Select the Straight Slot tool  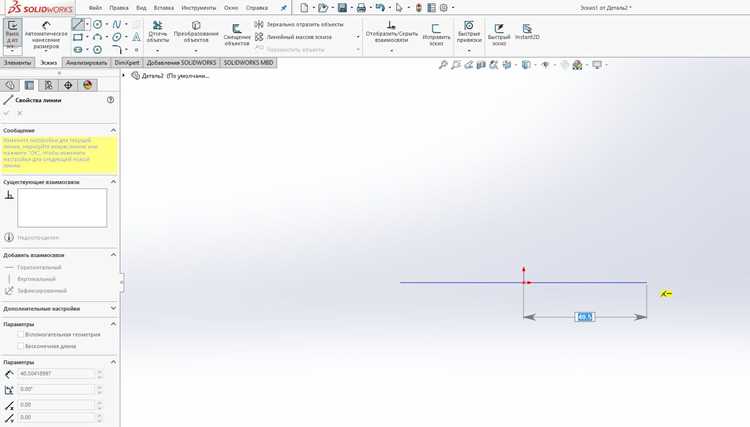78,49
